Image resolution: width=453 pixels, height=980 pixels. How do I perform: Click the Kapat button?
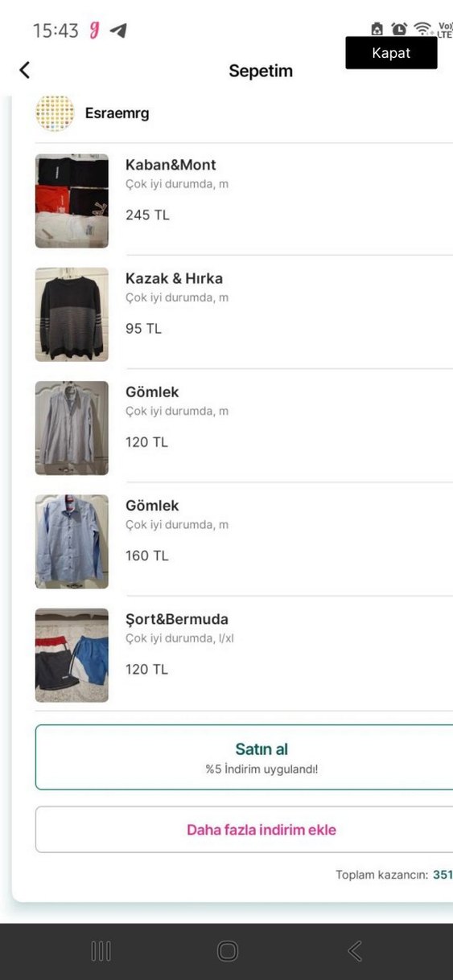coord(391,53)
